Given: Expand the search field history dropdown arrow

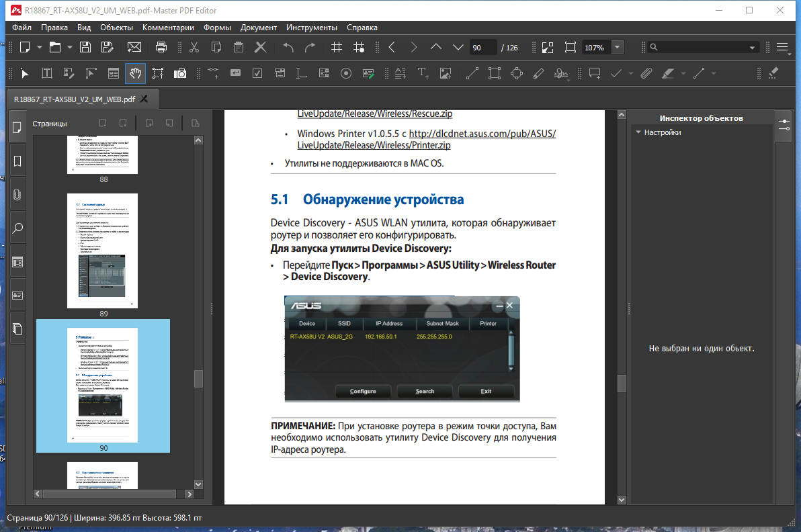Looking at the screenshot, I should [x=752, y=48].
